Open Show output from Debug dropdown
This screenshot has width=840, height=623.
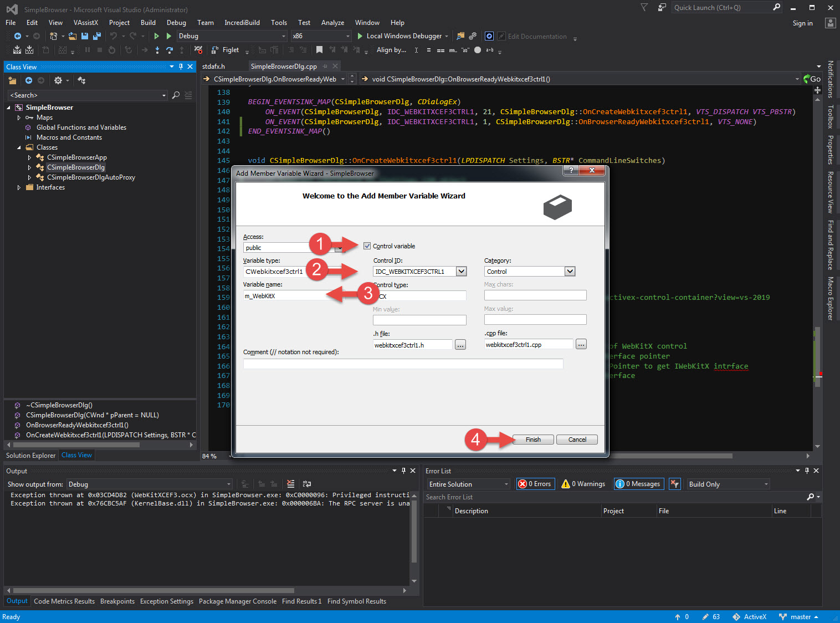tap(150, 484)
